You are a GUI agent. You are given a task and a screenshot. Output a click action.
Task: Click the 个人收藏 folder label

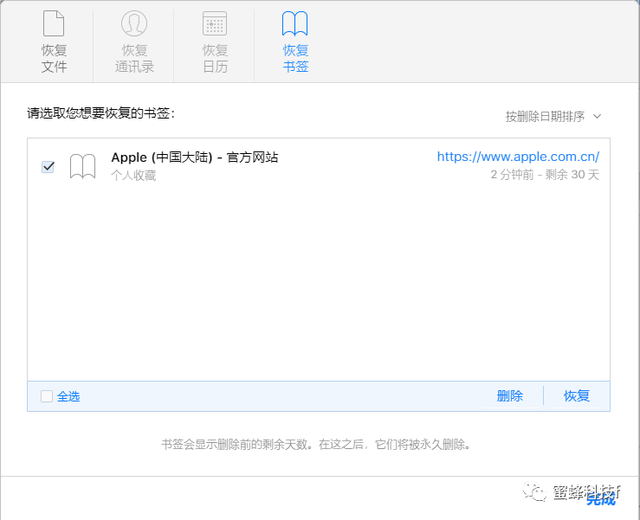click(x=133, y=176)
